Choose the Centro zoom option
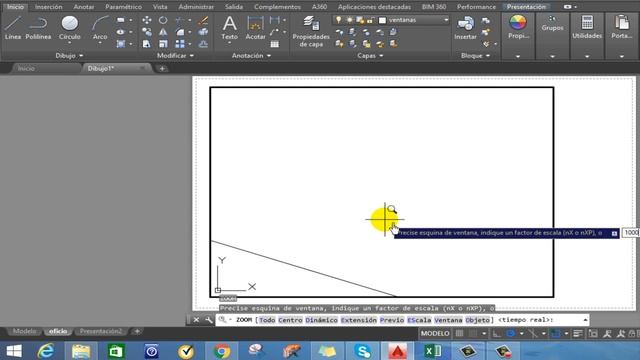Screen dimensions: 640x360 tap(290, 320)
